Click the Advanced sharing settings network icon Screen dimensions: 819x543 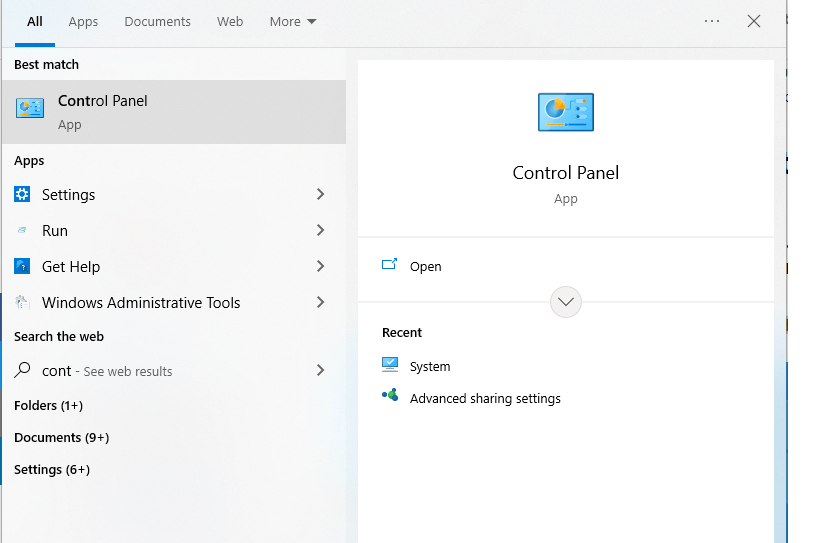pyautogui.click(x=390, y=396)
